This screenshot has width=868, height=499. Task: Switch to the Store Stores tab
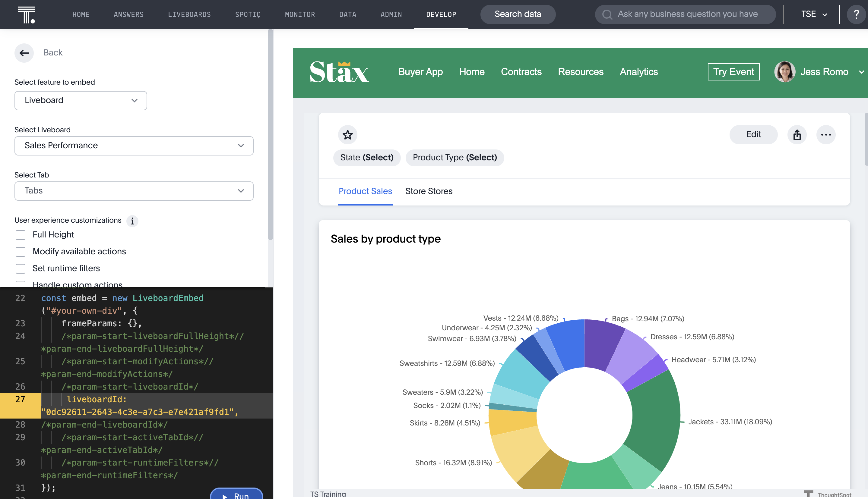(429, 191)
